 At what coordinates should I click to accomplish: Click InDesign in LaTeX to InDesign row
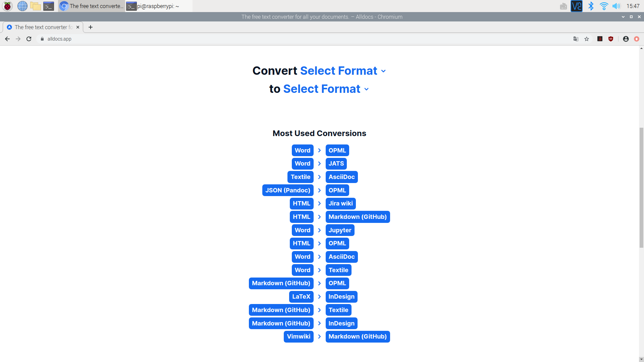click(341, 297)
